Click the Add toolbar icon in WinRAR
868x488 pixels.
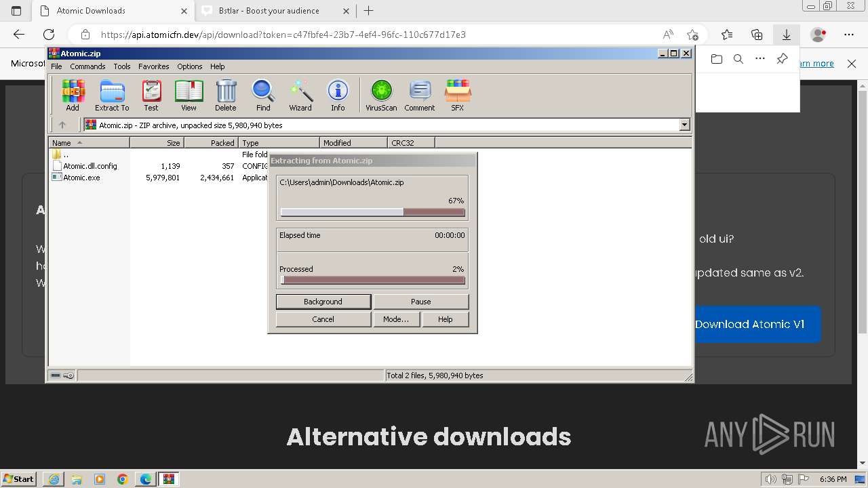click(x=73, y=96)
